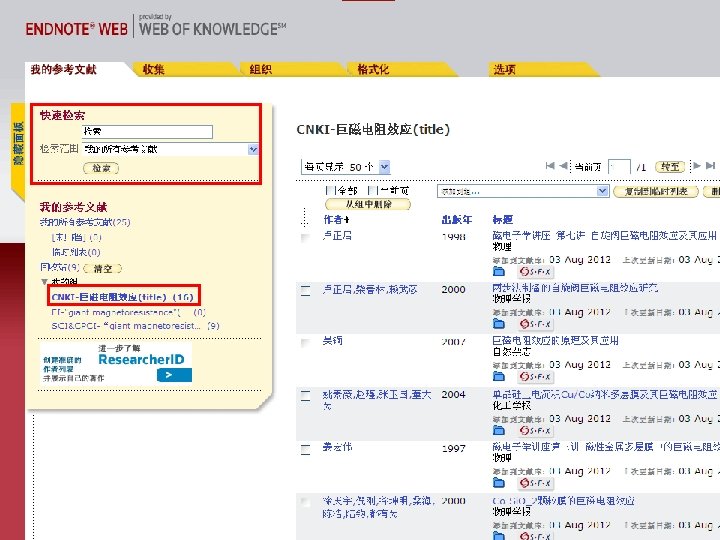
Task: Click folder icon of the 2004 reference
Action: point(498,430)
